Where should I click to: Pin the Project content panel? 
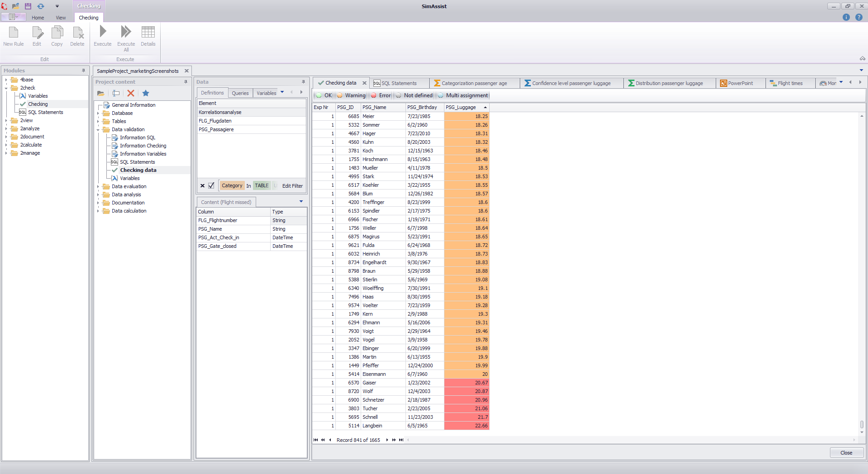[186, 82]
